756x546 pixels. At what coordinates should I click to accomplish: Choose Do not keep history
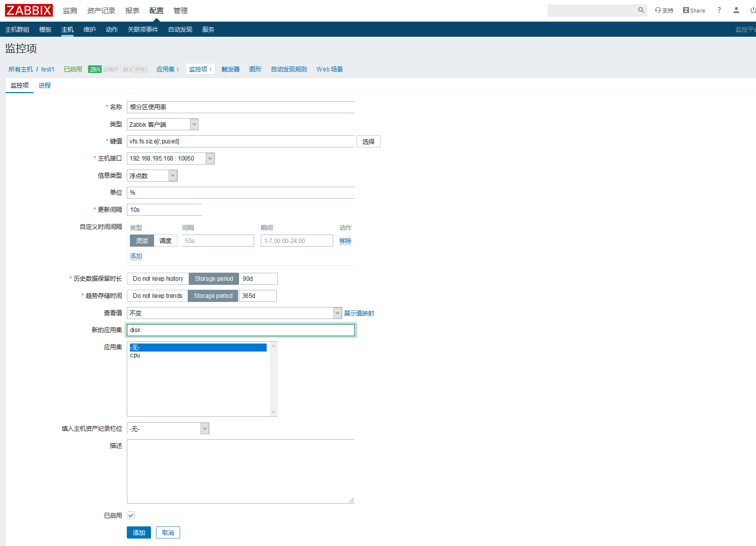pos(158,279)
